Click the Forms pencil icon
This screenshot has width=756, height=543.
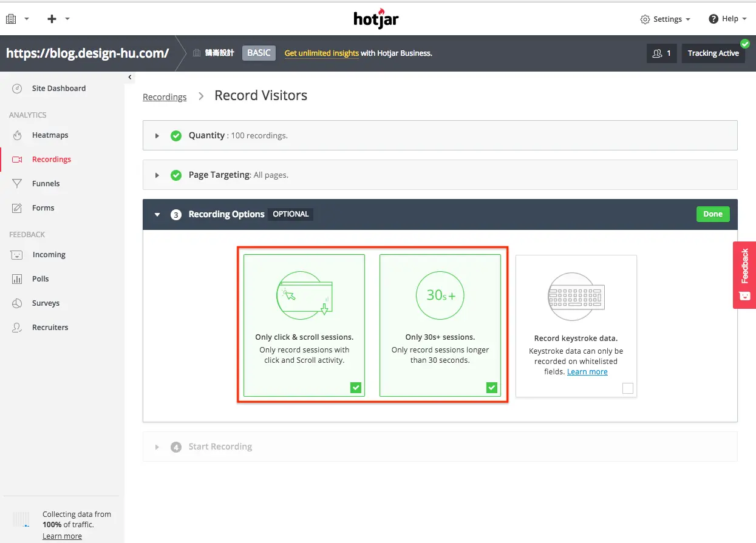click(18, 208)
